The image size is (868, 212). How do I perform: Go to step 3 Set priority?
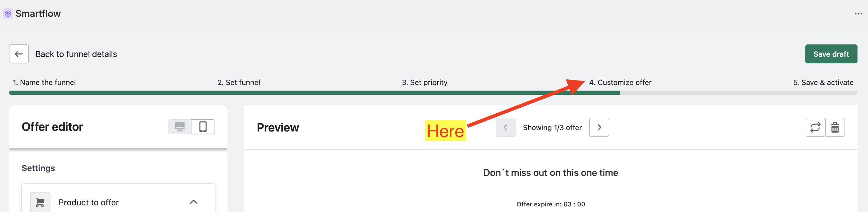click(x=425, y=83)
